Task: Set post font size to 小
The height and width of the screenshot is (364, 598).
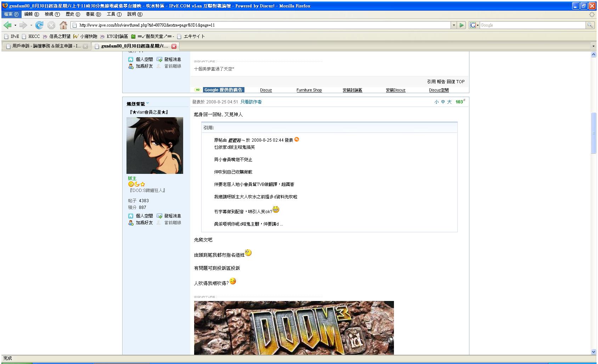Action: (x=436, y=102)
